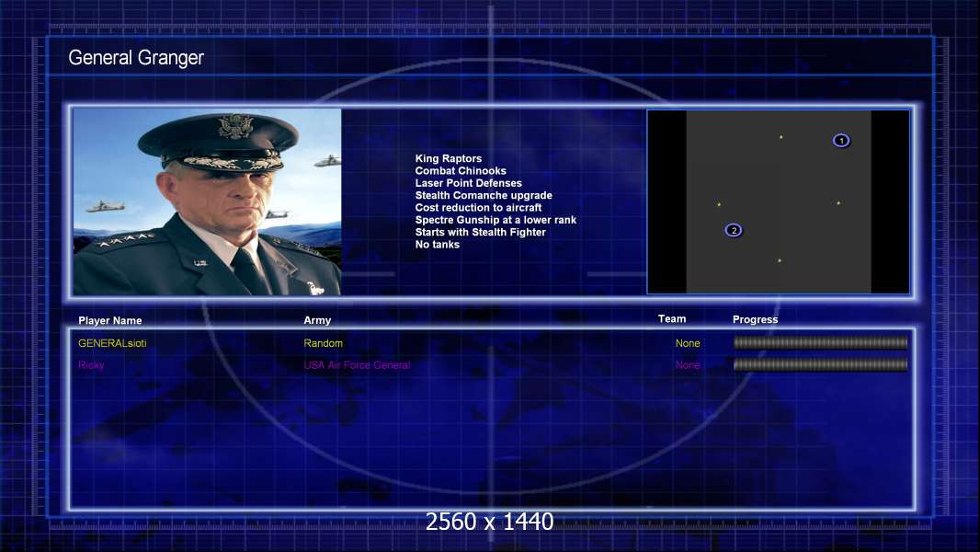Click the Player Name column header
Image resolution: width=980 pixels, height=552 pixels.
coord(110,321)
